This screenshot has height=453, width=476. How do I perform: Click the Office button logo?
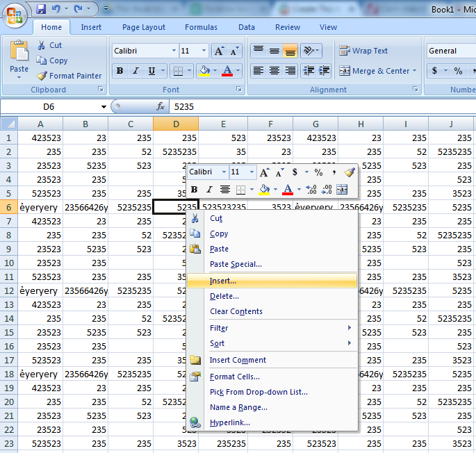click(15, 14)
